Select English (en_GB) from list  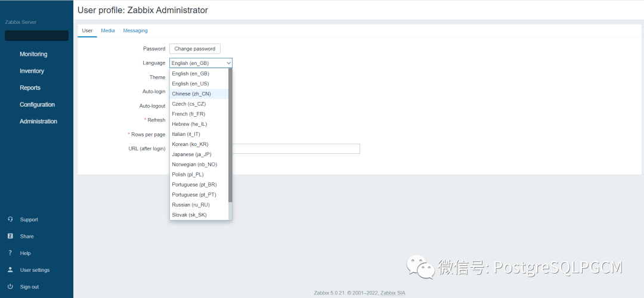tap(199, 74)
